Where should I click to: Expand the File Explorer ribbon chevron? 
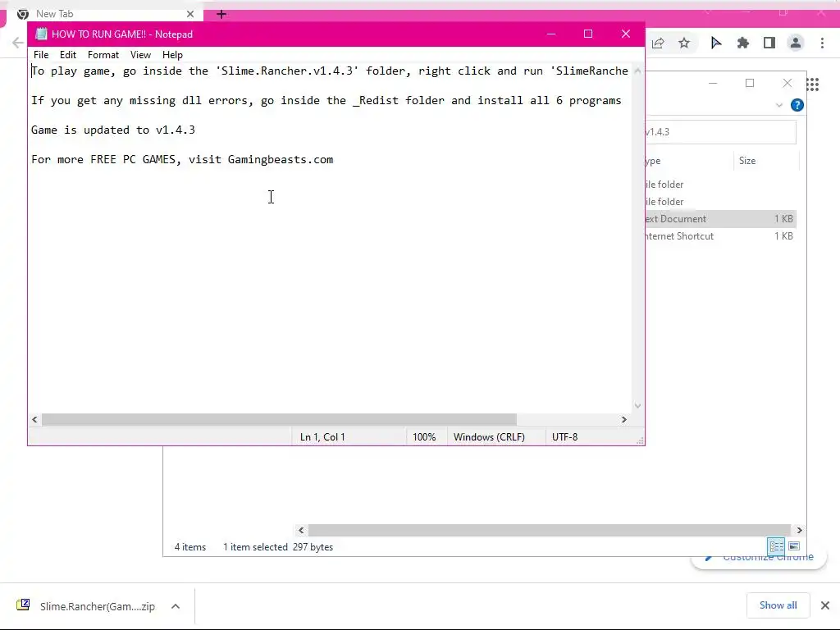779,105
